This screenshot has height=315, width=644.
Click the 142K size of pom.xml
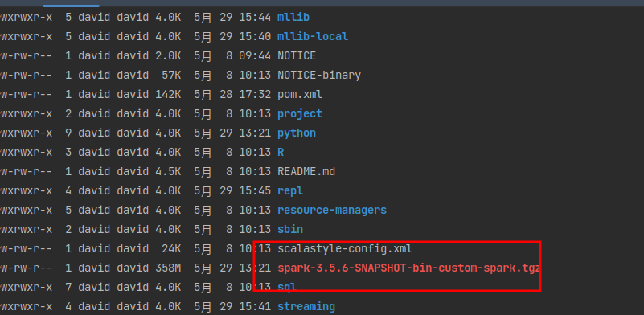click(x=168, y=95)
